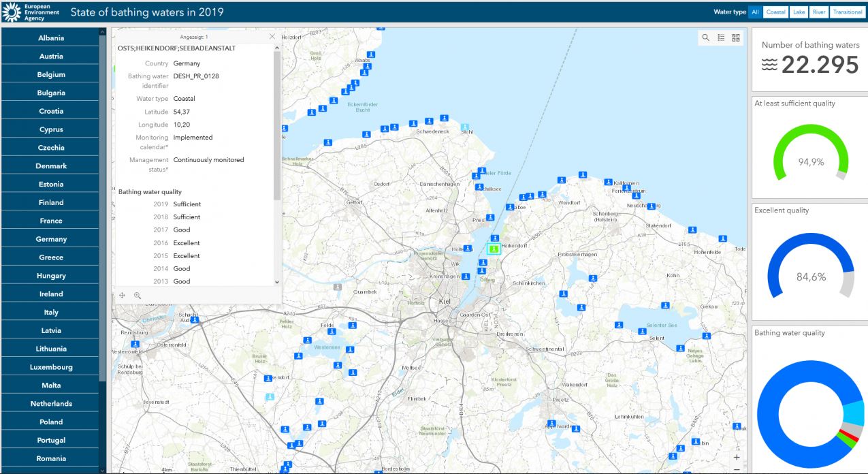Select the Lake water type filter
Viewport: 868px width, 474px height.
coord(798,12)
